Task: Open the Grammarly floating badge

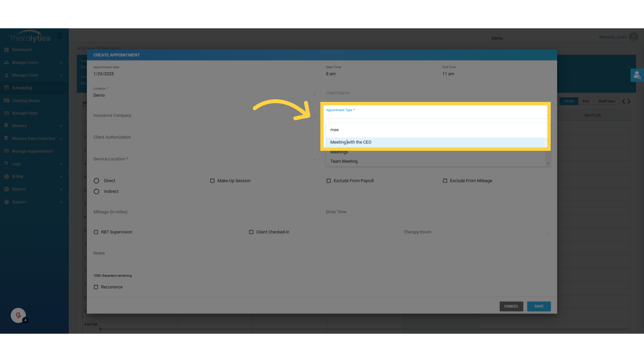Action: tap(18, 315)
